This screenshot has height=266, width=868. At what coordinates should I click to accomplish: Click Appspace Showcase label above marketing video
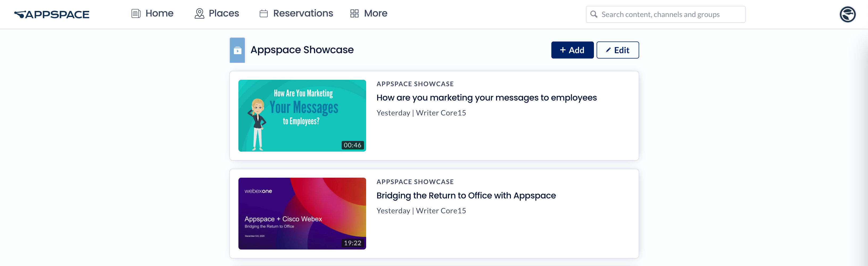tap(415, 84)
